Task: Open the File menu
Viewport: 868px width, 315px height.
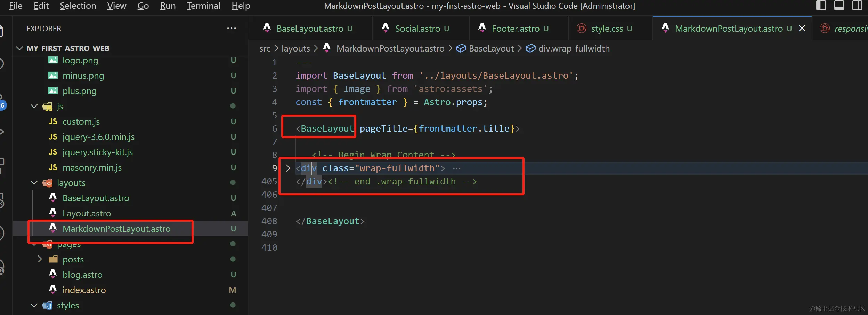Action: click(x=16, y=6)
